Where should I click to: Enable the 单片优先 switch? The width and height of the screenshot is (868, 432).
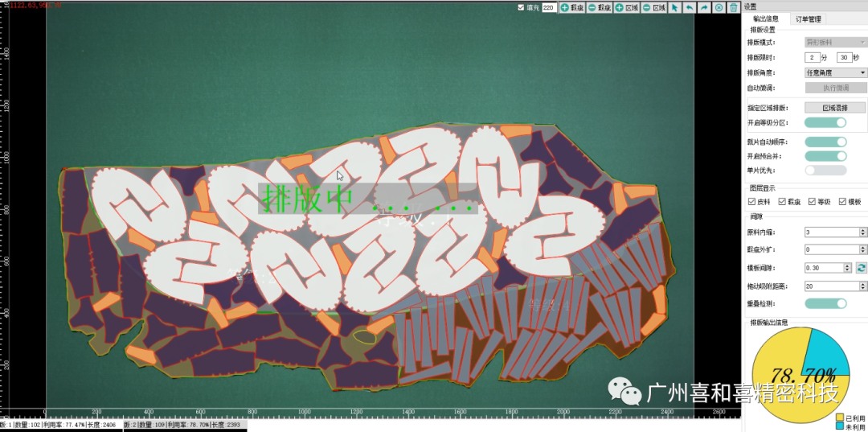(825, 170)
